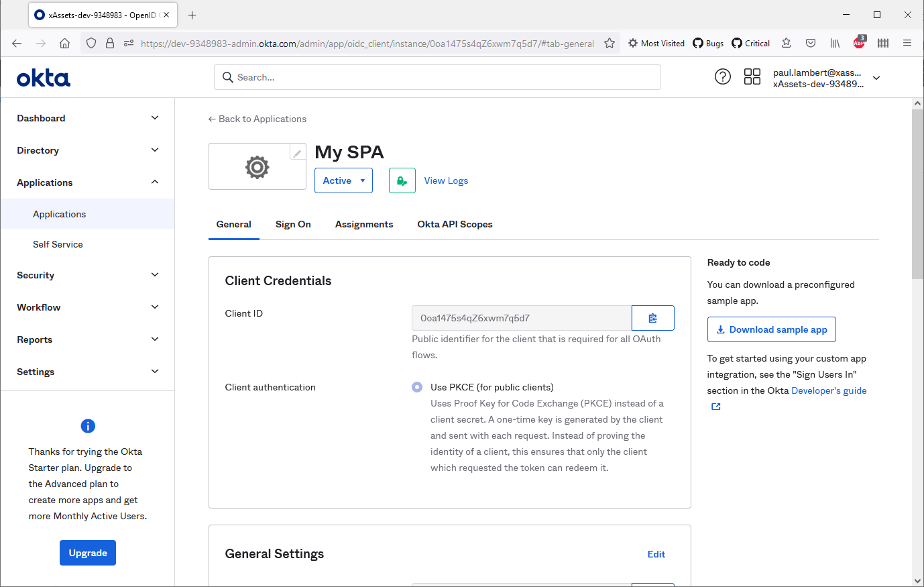Click the Okta search input field

coord(443,77)
